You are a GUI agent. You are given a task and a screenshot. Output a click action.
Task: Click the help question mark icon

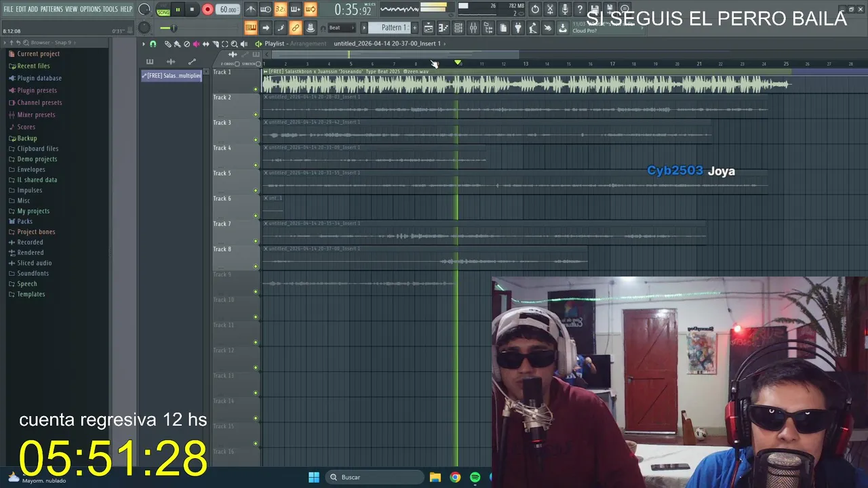580,9
